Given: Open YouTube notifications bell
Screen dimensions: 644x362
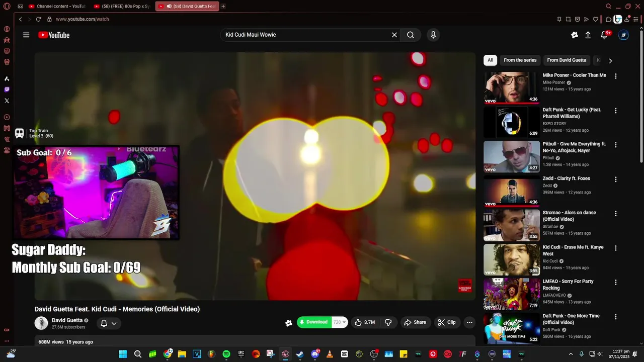Looking at the screenshot, I should [x=605, y=34].
